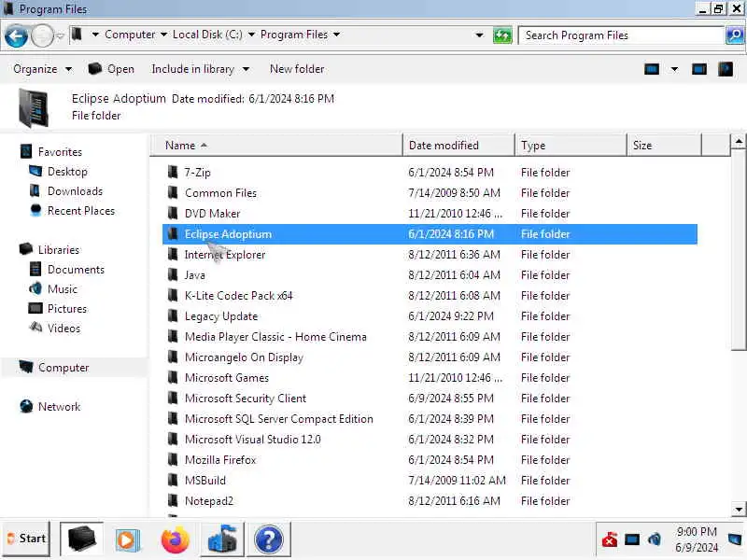Open the Pictures library
Image resolution: width=747 pixels, height=560 pixels.
[58, 309]
